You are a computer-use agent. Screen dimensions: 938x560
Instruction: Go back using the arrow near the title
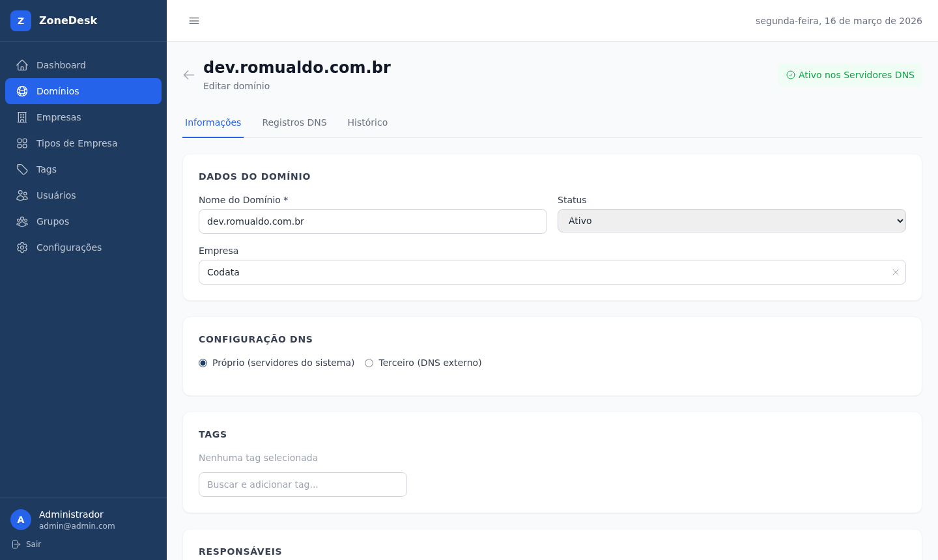point(188,75)
